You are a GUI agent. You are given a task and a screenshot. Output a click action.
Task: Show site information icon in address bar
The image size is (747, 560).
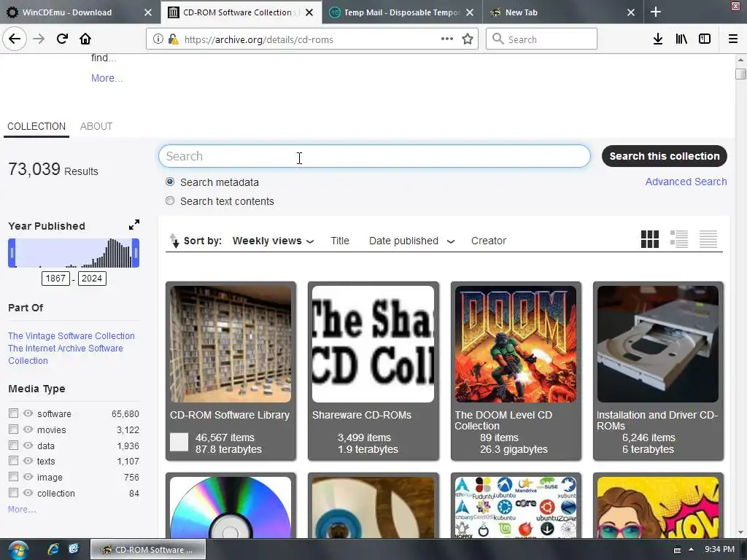pyautogui.click(x=158, y=39)
